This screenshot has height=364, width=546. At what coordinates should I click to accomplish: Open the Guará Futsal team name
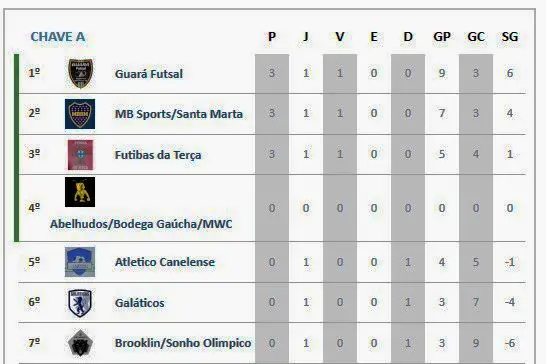point(149,74)
